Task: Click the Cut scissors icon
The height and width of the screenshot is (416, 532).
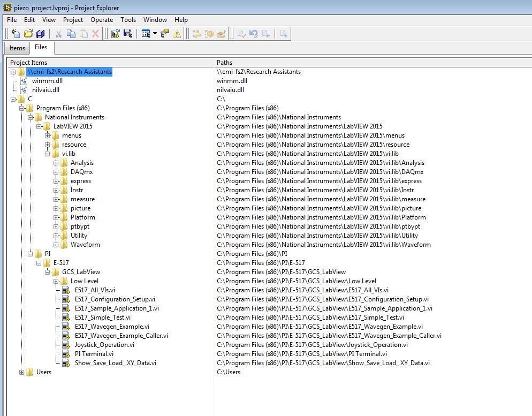Action: pyautogui.click(x=58, y=34)
